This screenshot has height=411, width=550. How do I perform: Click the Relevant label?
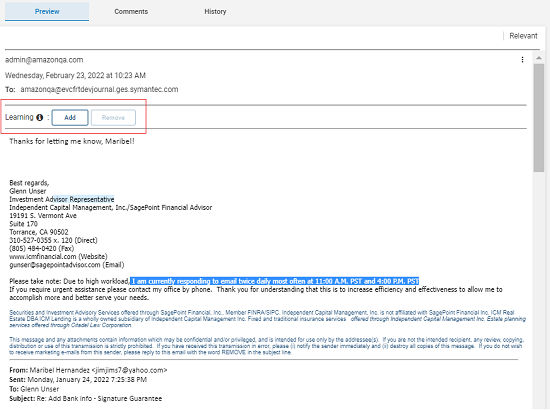coord(523,36)
